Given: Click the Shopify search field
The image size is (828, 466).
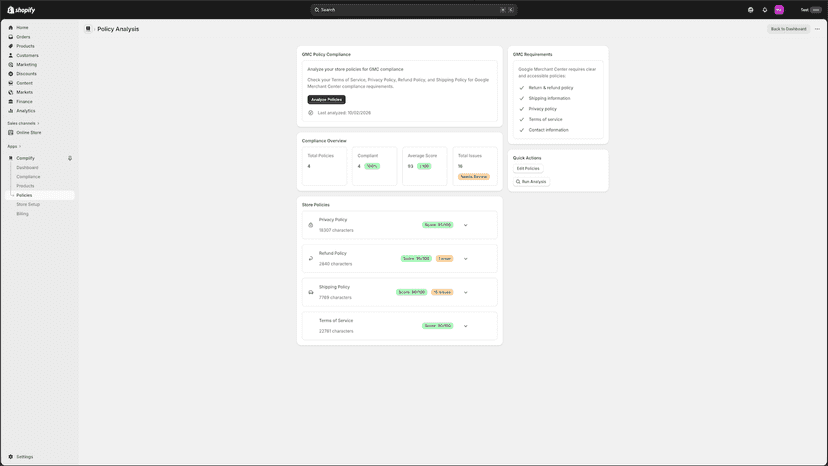Looking at the screenshot, I should click(x=413, y=10).
